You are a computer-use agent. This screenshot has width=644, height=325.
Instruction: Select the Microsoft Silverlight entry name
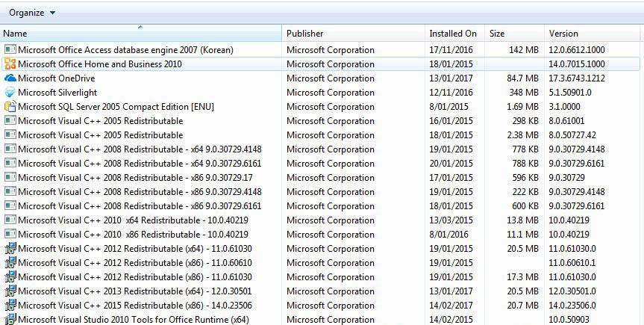(57, 93)
